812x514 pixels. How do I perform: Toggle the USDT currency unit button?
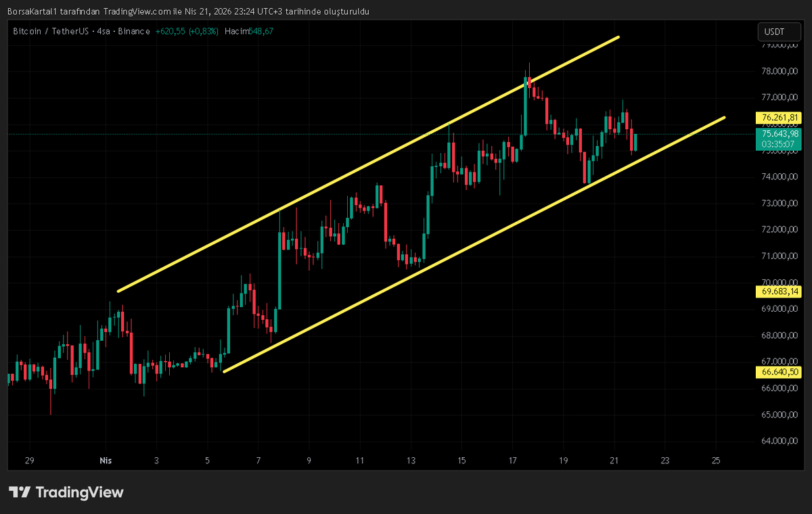(778, 31)
